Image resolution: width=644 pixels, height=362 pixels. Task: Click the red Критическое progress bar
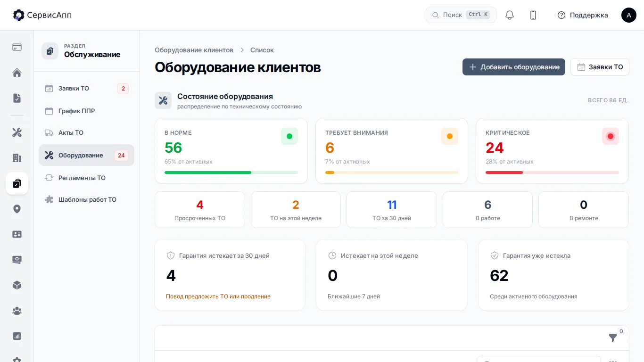552,173
